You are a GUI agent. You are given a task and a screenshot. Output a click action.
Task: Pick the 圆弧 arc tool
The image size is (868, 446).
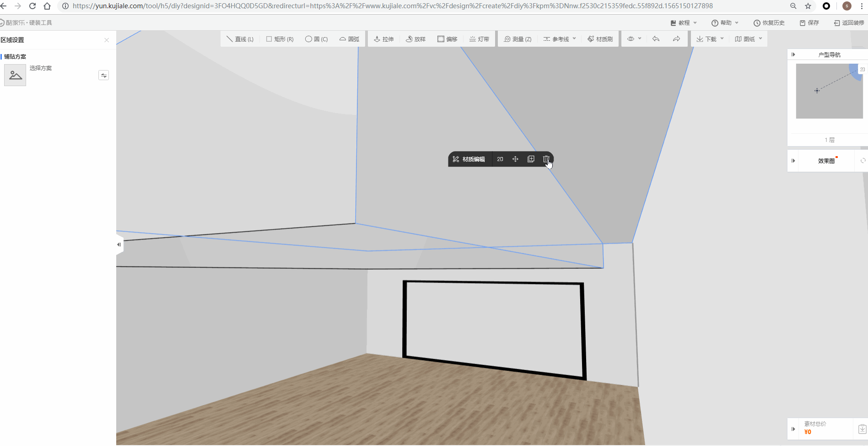point(349,39)
